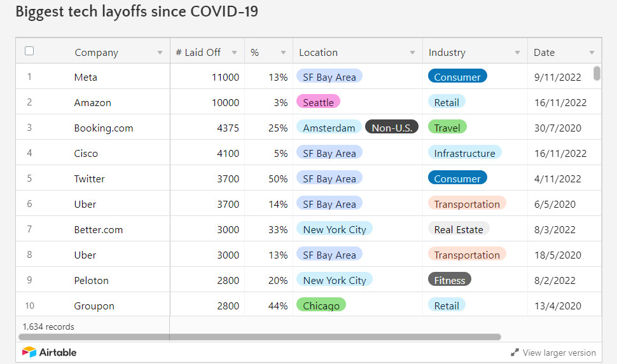Select the pink Seattle location tag
Image resolution: width=617 pixels, height=364 pixels.
318,102
